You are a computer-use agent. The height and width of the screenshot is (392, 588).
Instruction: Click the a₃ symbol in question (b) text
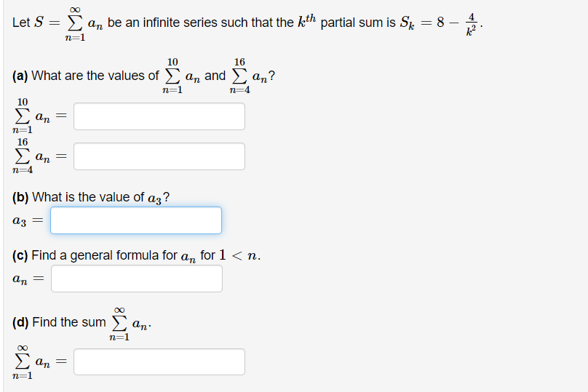tap(154, 199)
